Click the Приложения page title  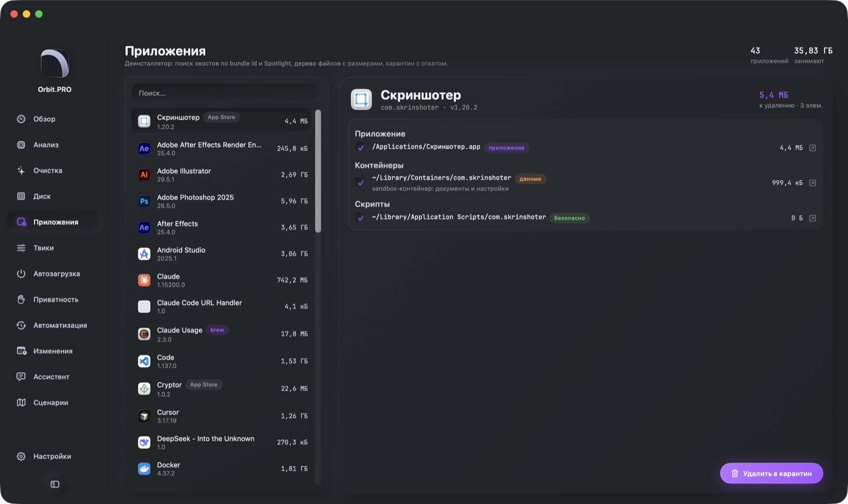click(165, 51)
